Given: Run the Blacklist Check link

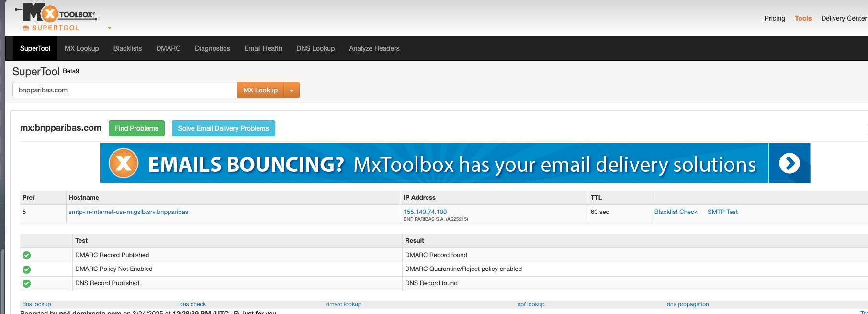Looking at the screenshot, I should [676, 212].
